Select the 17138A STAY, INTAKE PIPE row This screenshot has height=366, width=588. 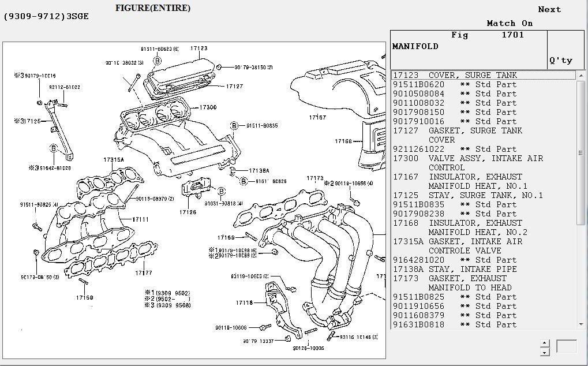(455, 269)
